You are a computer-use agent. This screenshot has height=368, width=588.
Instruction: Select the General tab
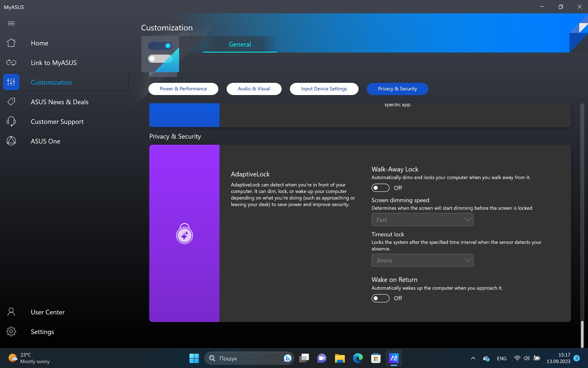[x=240, y=44]
